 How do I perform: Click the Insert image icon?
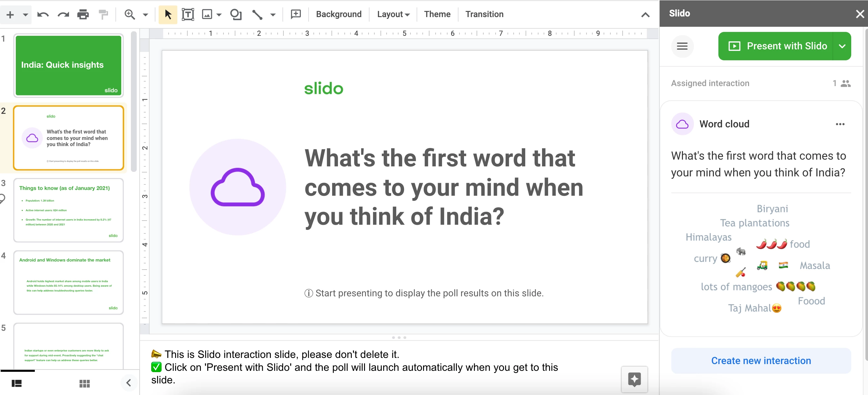coord(207,15)
